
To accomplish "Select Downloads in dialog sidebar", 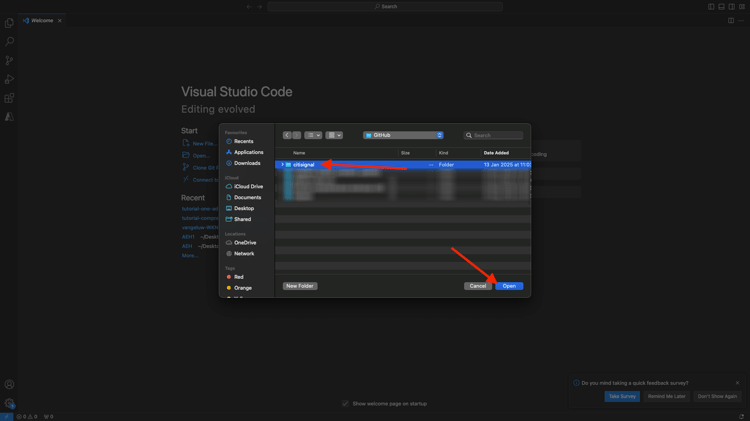I will click(x=247, y=163).
